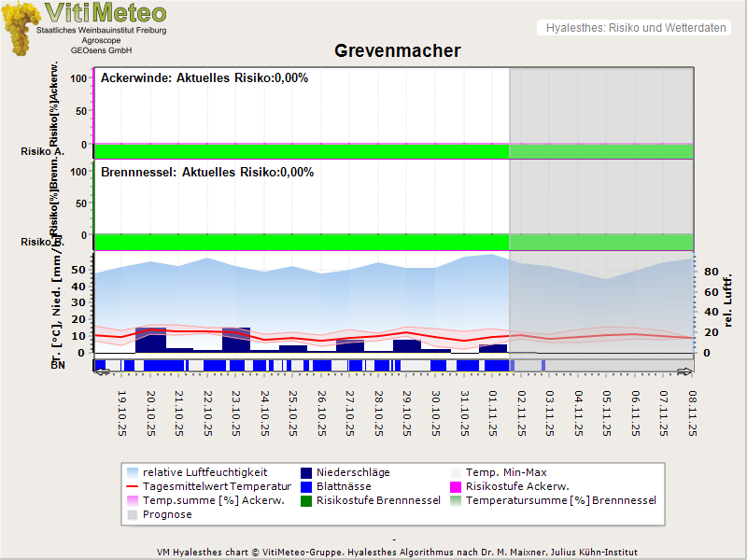Viewport: 747px width, 560px height.
Task: Click the gray Prognose legend square
Action: click(133, 514)
